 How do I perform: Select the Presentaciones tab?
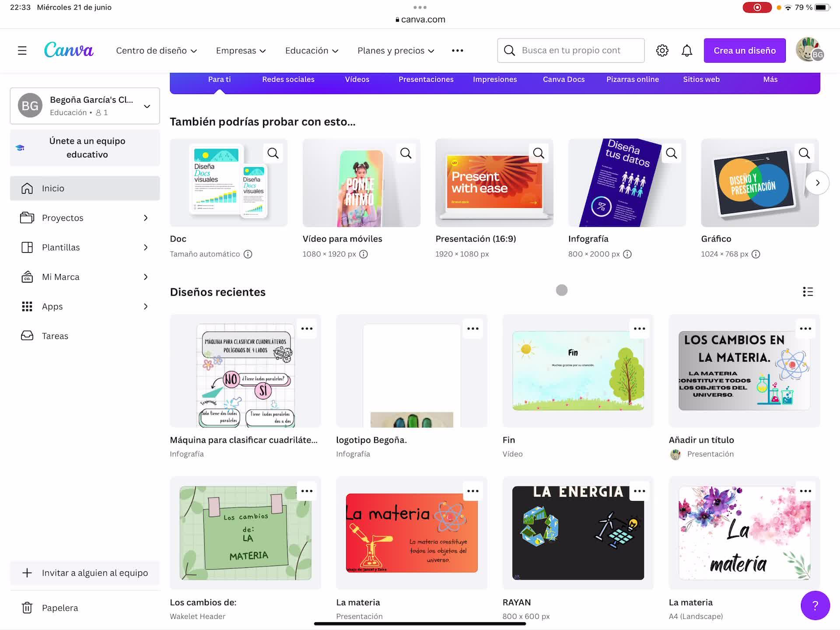click(x=426, y=80)
